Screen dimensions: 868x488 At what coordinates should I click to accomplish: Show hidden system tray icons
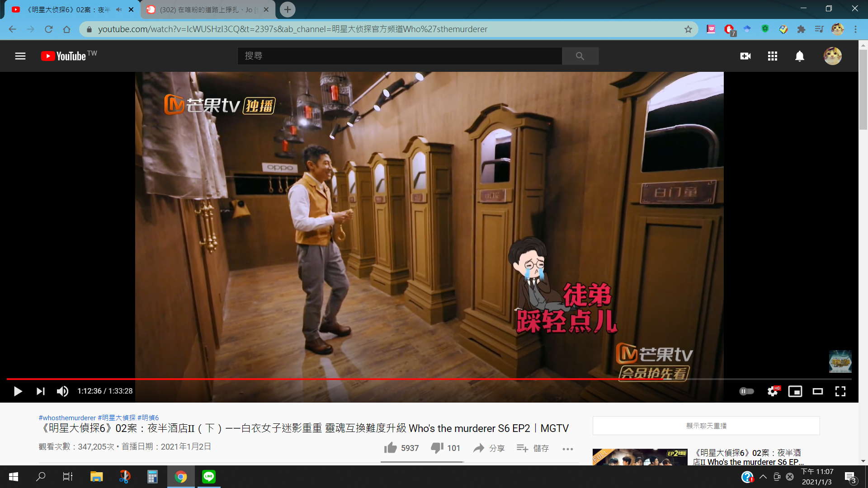pos(763,477)
